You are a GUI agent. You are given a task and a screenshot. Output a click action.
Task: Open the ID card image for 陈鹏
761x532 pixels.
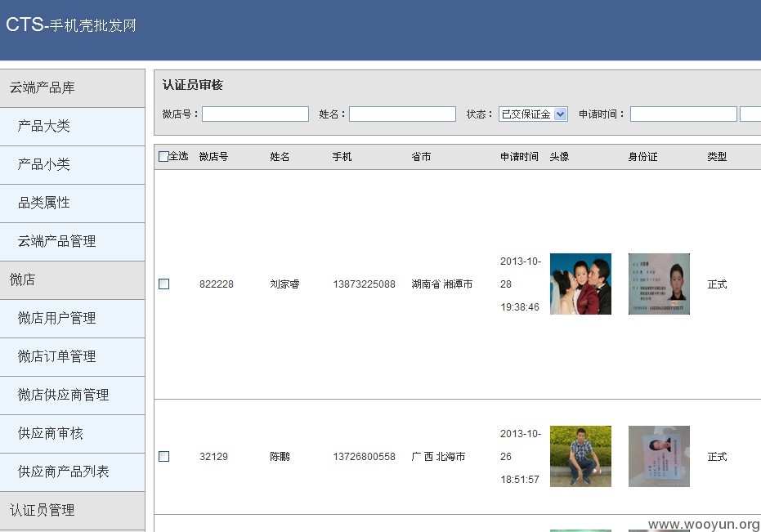tap(659, 456)
